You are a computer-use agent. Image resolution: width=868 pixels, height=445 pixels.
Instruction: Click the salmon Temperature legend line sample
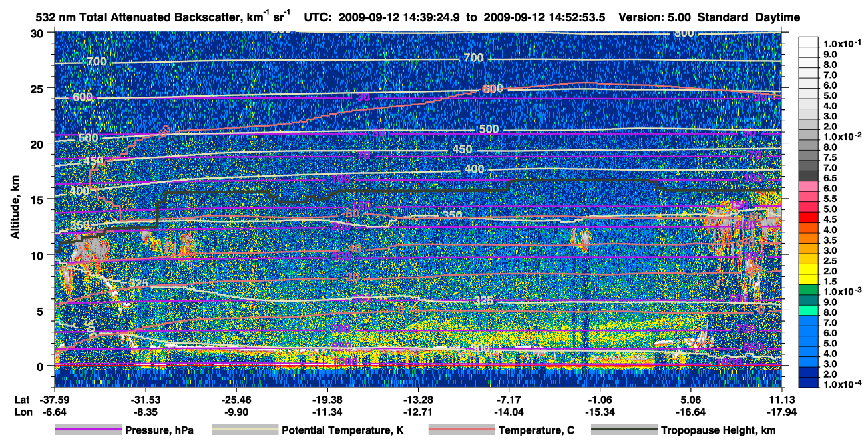tap(461, 430)
